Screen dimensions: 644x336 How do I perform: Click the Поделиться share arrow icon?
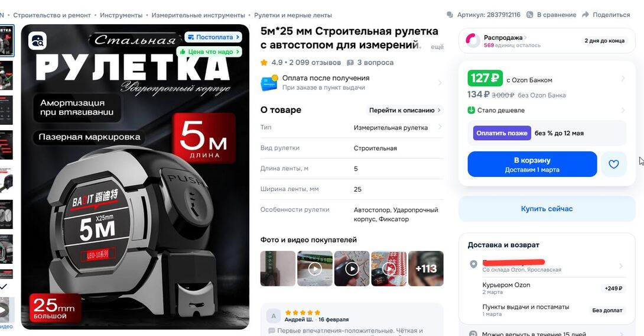click(x=586, y=15)
